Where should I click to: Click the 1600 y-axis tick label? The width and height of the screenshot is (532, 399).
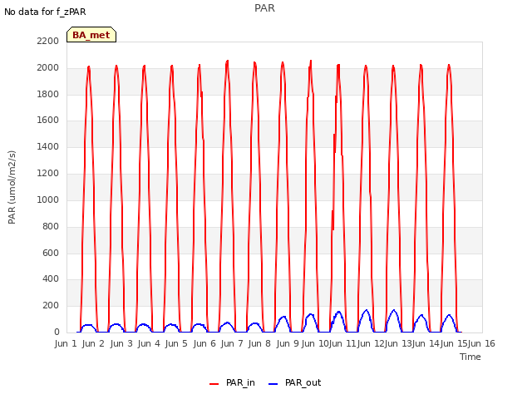[x=48, y=120]
